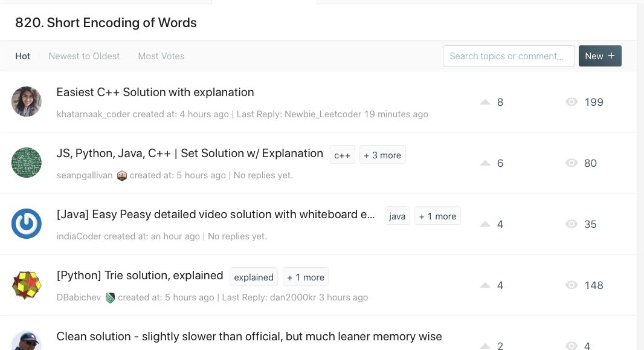Focus the Search topics or comment field
This screenshot has width=644, height=350.
pos(509,56)
